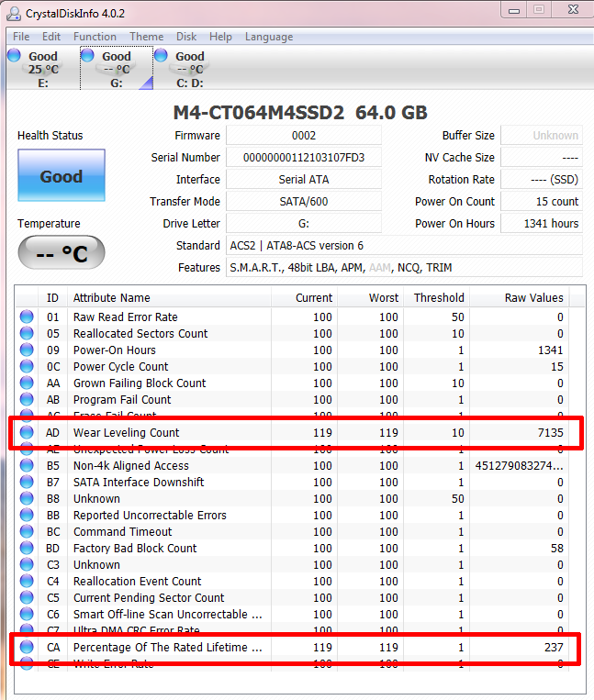Click status orb for B8 Unknown row
The width and height of the screenshot is (594, 700).
(x=27, y=498)
